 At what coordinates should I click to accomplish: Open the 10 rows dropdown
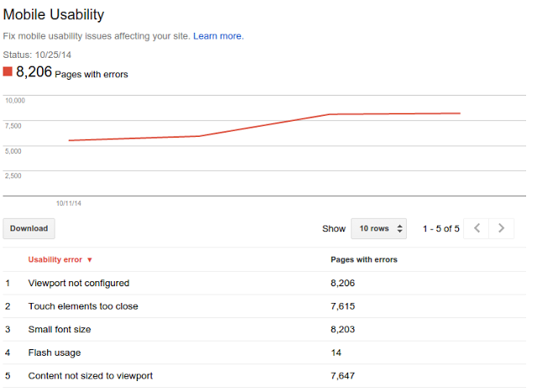click(x=378, y=228)
